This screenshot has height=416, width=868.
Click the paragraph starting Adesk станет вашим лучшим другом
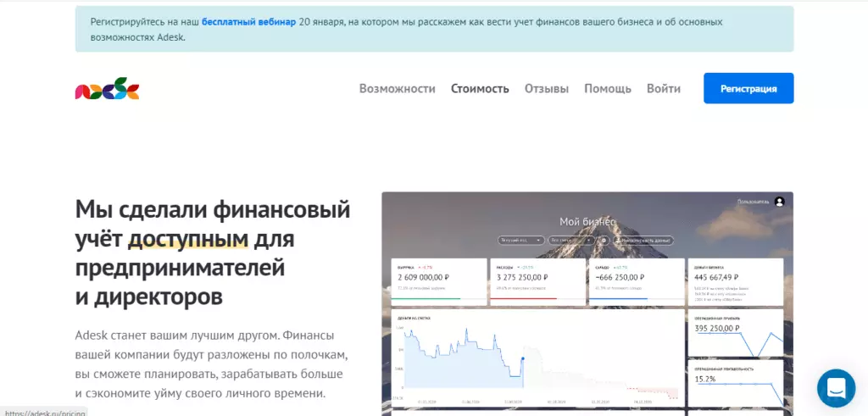[x=211, y=364]
